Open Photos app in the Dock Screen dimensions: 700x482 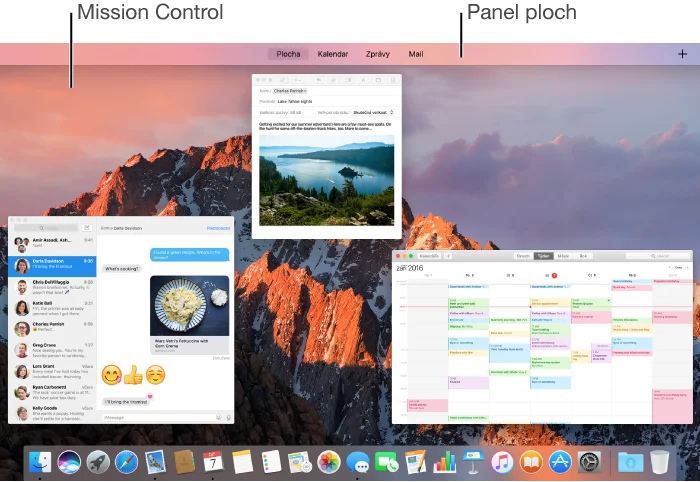pos(329,461)
